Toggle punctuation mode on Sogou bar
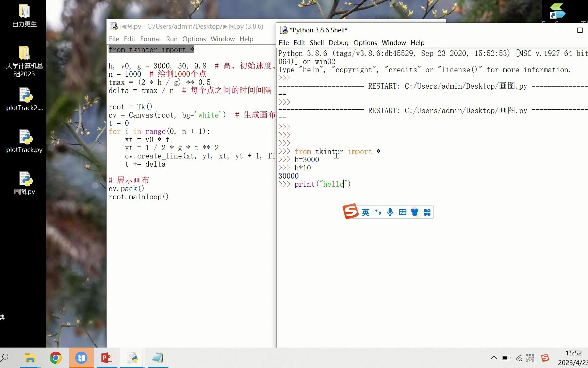Screen dimensions: 588x368 click(x=378, y=212)
